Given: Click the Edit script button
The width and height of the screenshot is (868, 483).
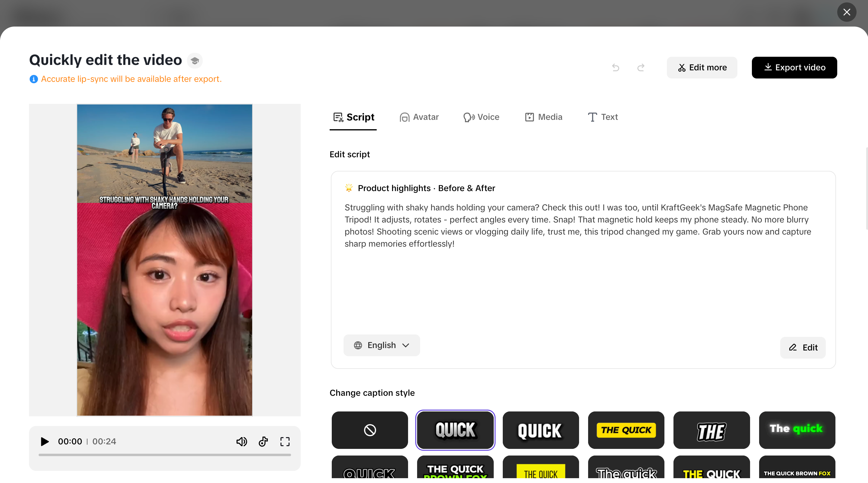Looking at the screenshot, I should pyautogui.click(x=803, y=347).
